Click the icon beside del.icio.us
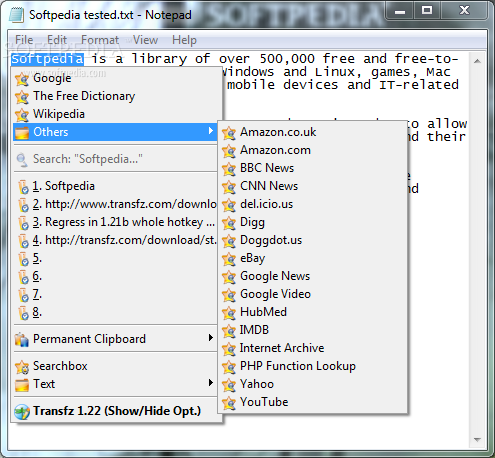The height and width of the screenshot is (458, 495). [229, 205]
